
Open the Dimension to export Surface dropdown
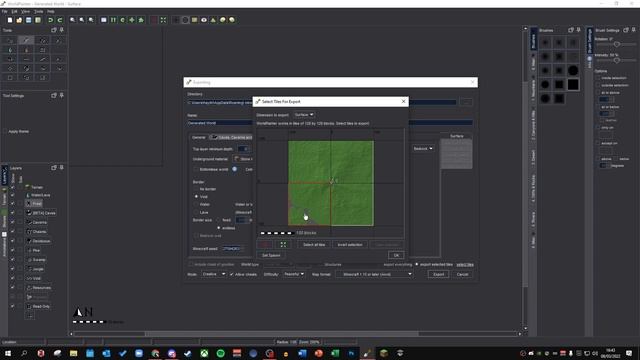click(x=304, y=115)
